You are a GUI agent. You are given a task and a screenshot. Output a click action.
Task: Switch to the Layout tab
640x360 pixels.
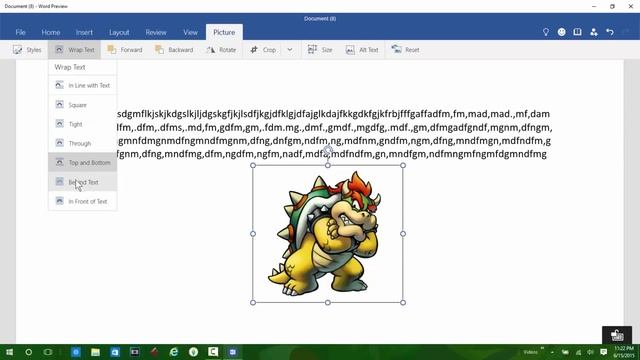[119, 32]
